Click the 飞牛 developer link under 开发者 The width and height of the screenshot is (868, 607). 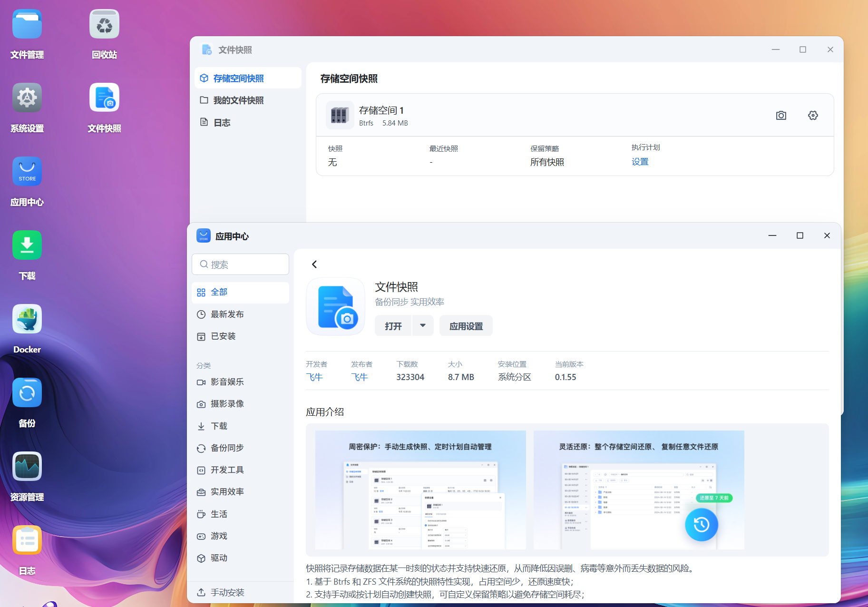pos(314,377)
